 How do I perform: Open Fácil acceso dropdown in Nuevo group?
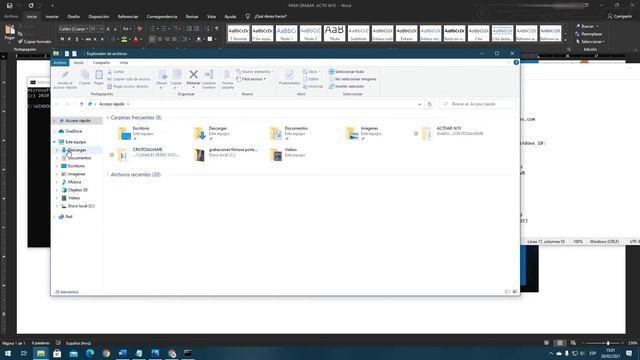point(251,79)
